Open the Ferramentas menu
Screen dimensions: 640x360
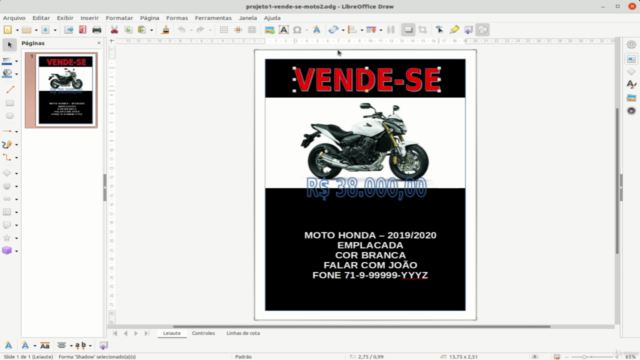pyautogui.click(x=213, y=18)
